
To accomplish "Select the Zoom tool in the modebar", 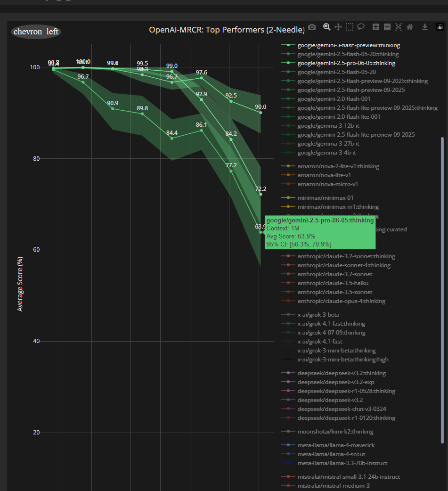I will coord(326,27).
